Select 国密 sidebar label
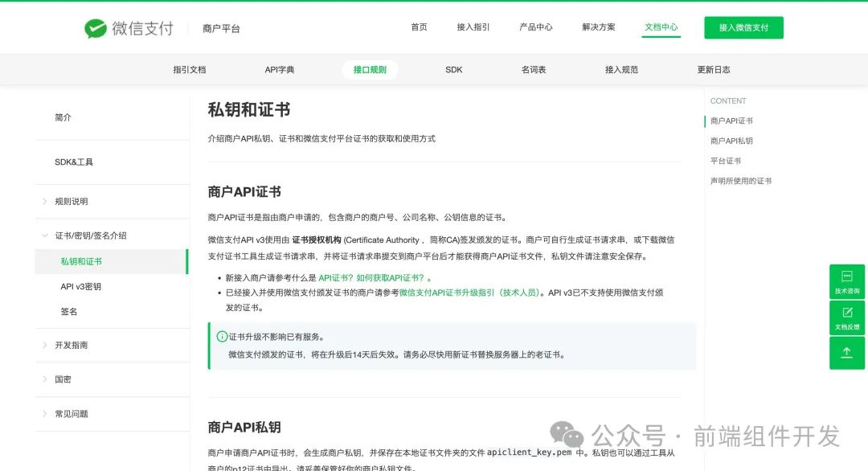Viewport: 868px width, 471px height. pos(63,379)
